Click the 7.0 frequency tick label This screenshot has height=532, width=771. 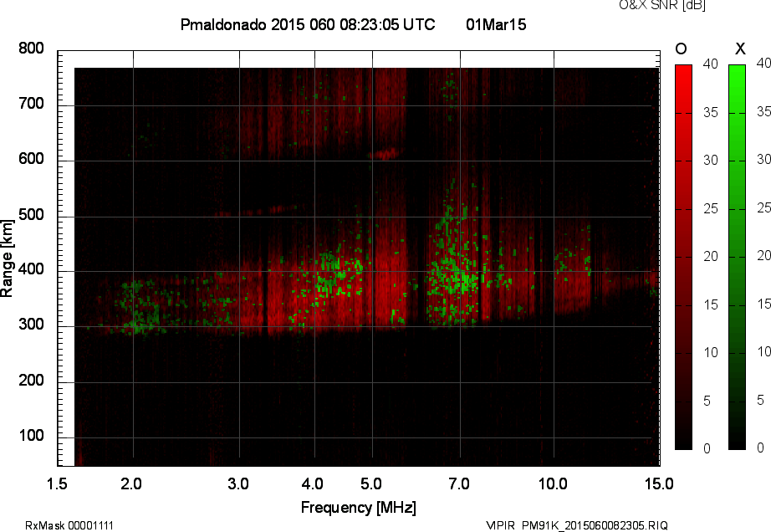click(459, 483)
